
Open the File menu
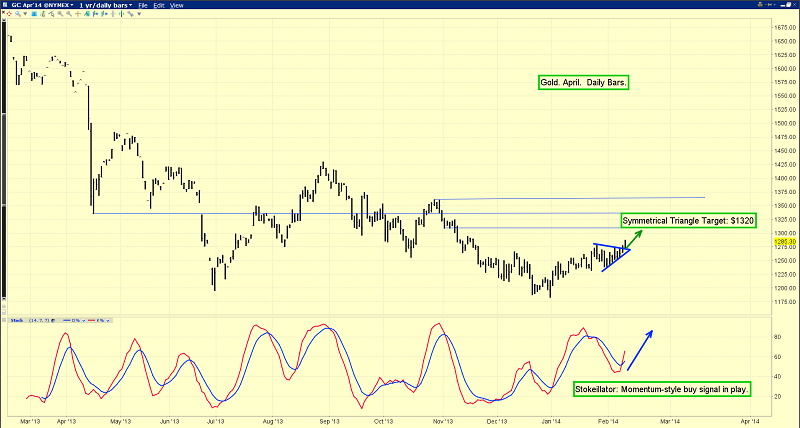(144, 6)
